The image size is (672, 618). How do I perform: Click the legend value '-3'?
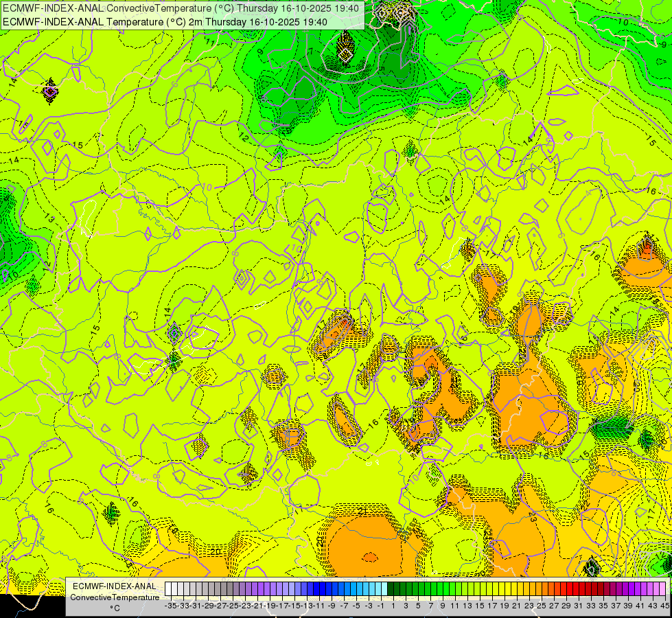coord(369,606)
